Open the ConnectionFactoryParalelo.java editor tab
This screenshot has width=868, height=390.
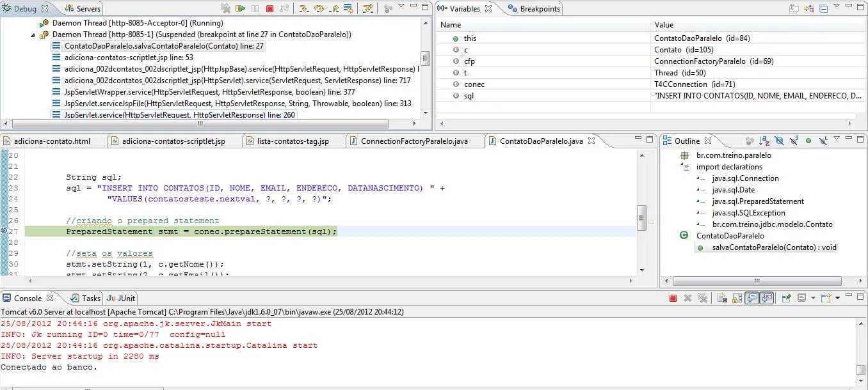tap(414, 141)
